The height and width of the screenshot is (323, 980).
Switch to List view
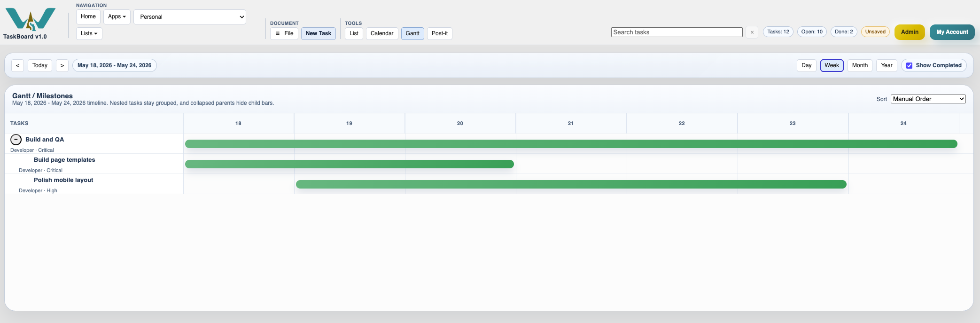click(354, 33)
